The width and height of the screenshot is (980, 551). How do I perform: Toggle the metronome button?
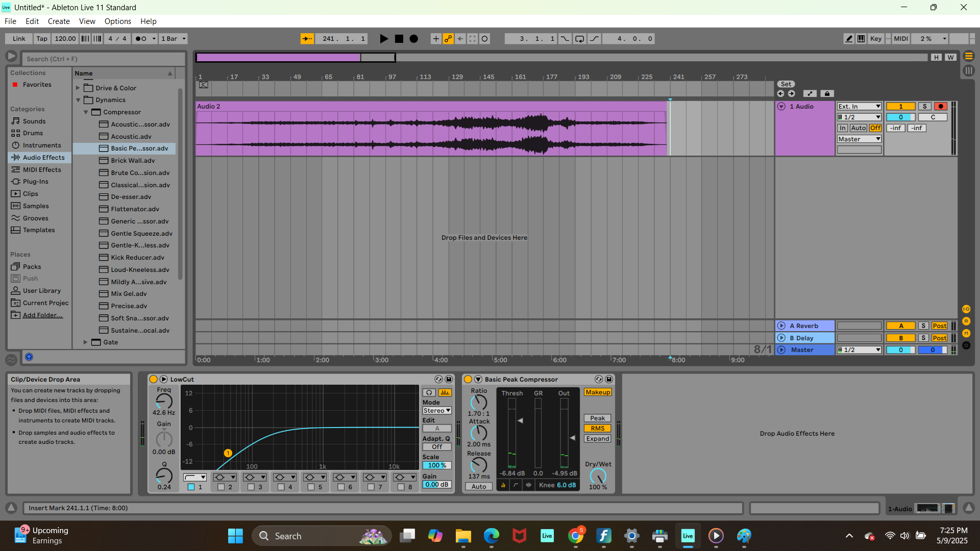(x=140, y=39)
